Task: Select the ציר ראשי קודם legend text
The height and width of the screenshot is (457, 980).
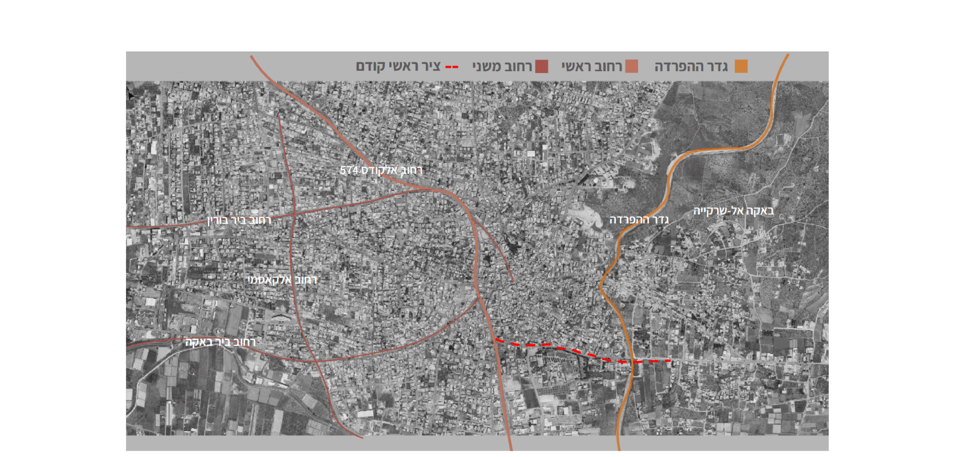Action: click(398, 67)
